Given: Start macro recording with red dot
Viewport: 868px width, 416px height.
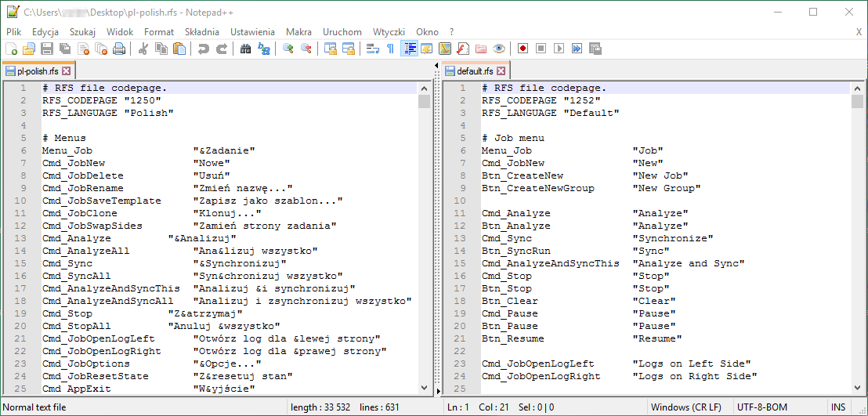Looking at the screenshot, I should 523,49.
